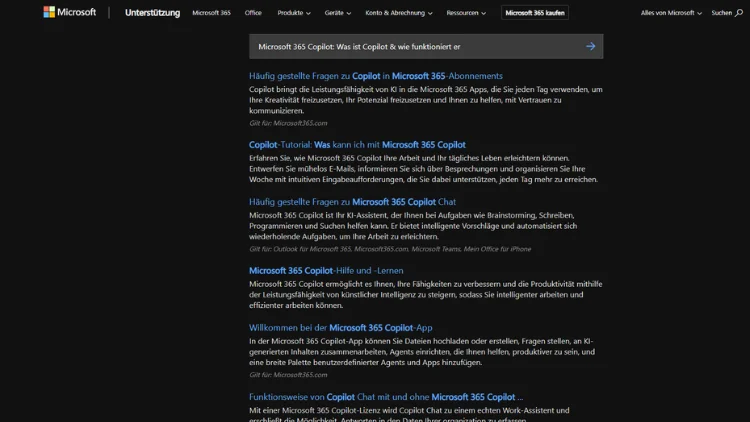The height and width of the screenshot is (422, 750).
Task: Expand the Konto & Abrechnung dropdown
Action: [x=399, y=13]
